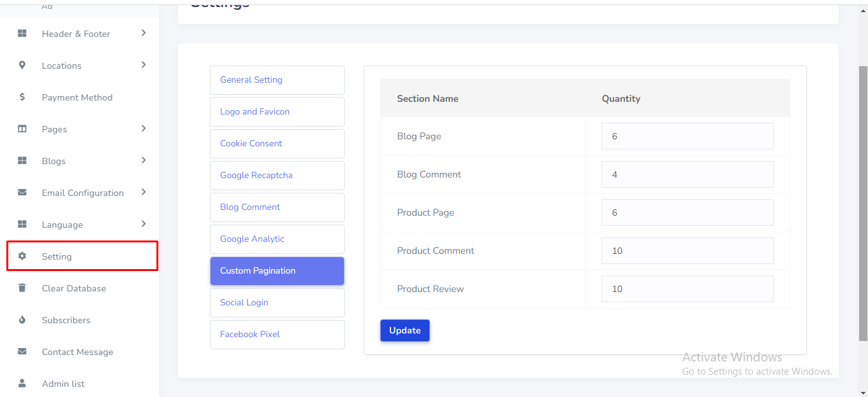Click the vertical page scrollbar
868x397 pixels.
coord(863,191)
